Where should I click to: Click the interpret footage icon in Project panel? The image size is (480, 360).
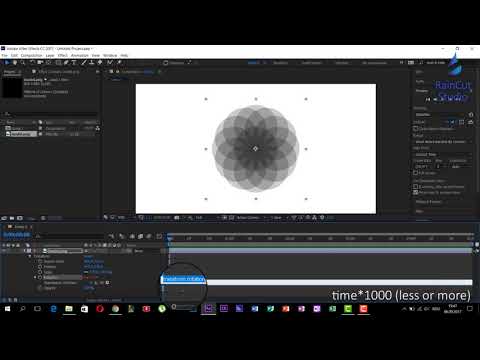click(x=4, y=218)
